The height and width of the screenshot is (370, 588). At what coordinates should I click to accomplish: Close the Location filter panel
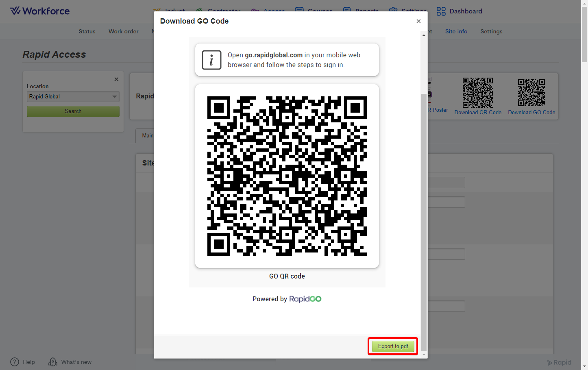click(x=116, y=79)
